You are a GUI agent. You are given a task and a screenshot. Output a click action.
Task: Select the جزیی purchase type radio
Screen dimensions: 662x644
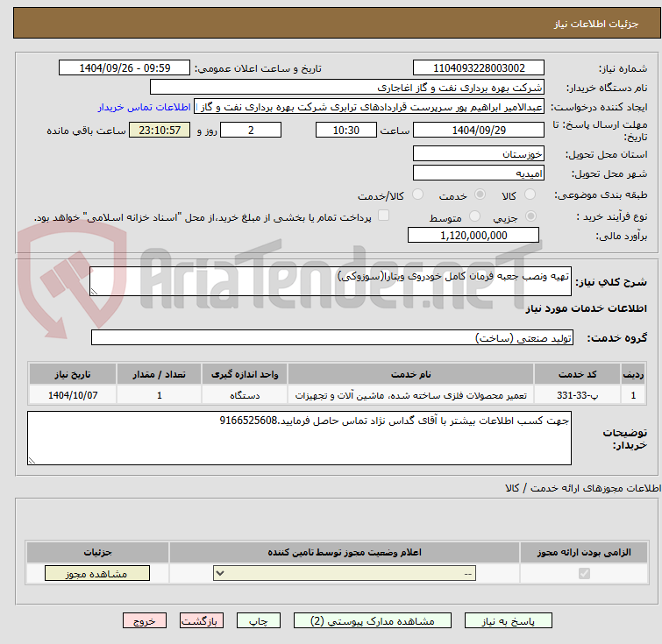pyautogui.click(x=530, y=216)
